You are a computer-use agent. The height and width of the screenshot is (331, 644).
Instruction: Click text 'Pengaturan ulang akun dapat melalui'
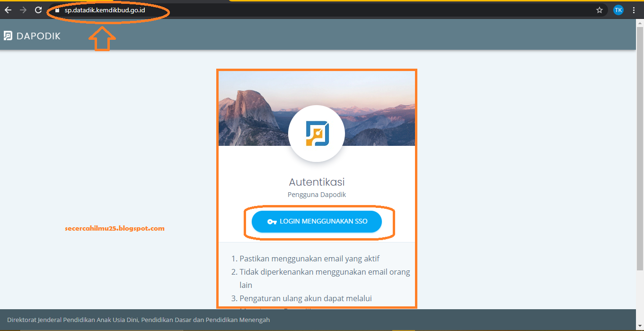pyautogui.click(x=306, y=298)
